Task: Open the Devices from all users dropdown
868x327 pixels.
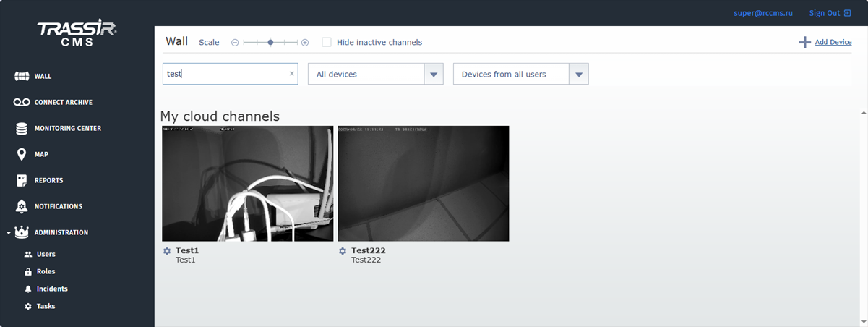Action: tap(578, 74)
